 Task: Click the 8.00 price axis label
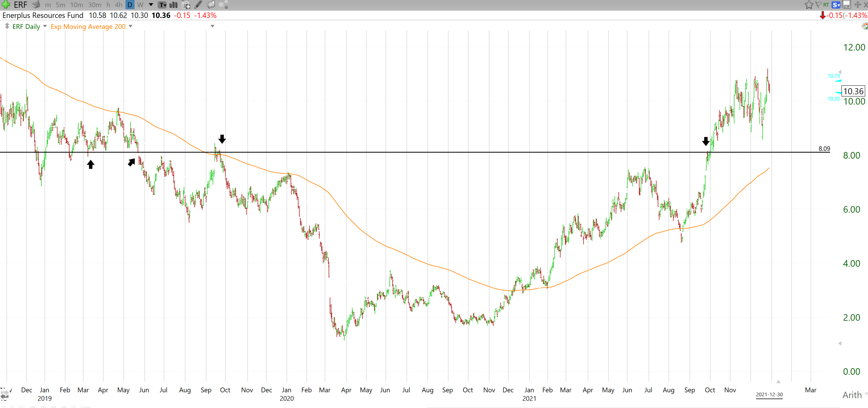[851, 155]
